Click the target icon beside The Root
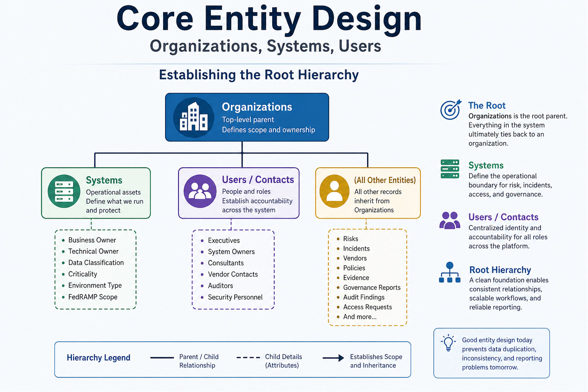 coord(451,109)
